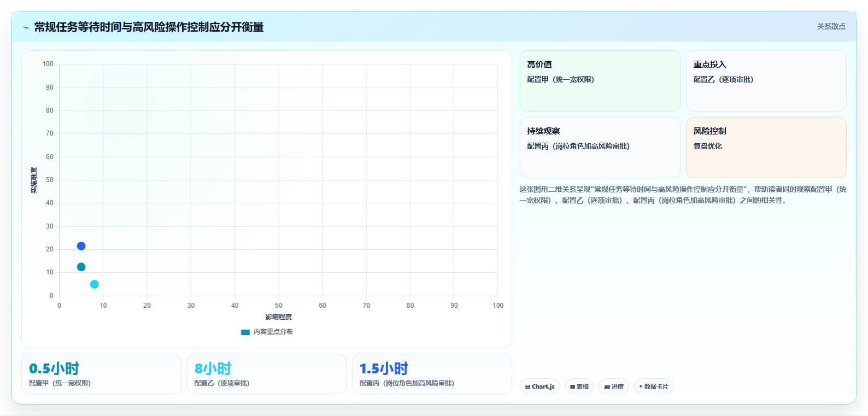The width and height of the screenshot is (868, 416).
Task: Click the 实施难度 y-axis label
Action: coord(34,180)
